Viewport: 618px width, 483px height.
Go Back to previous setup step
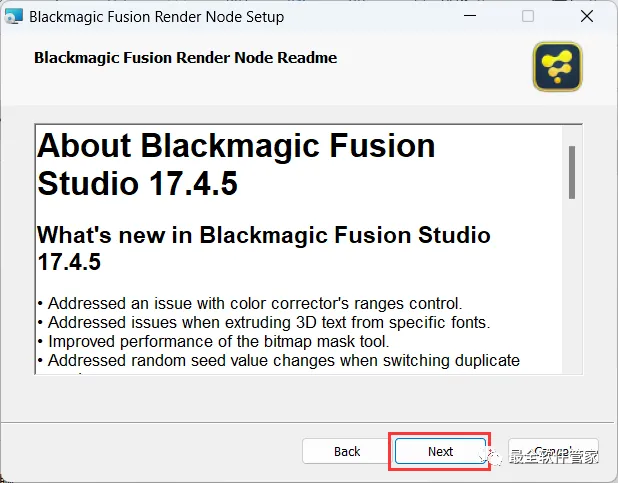click(x=347, y=451)
